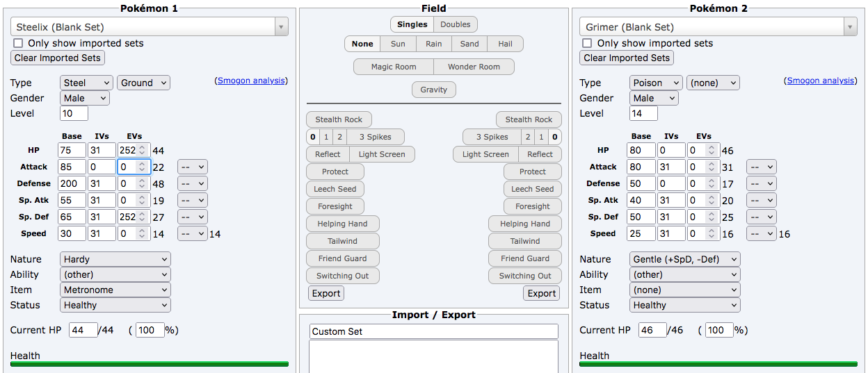This screenshot has width=868, height=373.
Task: Toggle Light Screen on Grimer's field side
Action: click(x=485, y=154)
